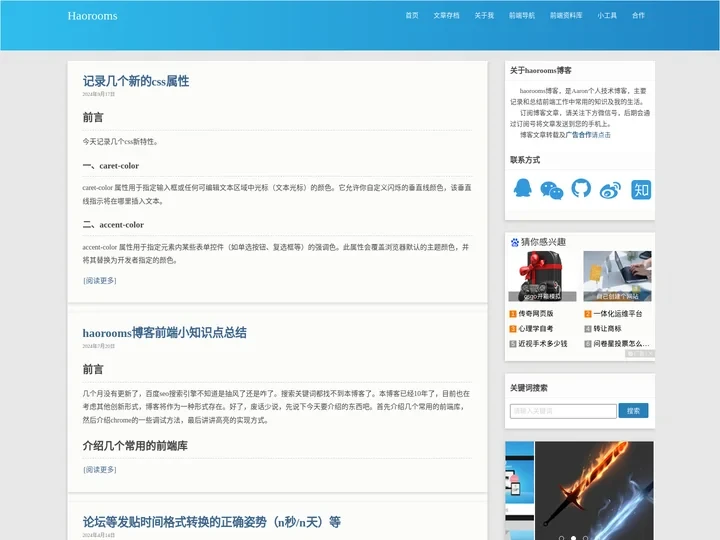Click ad link 心理学自考

(x=535, y=329)
